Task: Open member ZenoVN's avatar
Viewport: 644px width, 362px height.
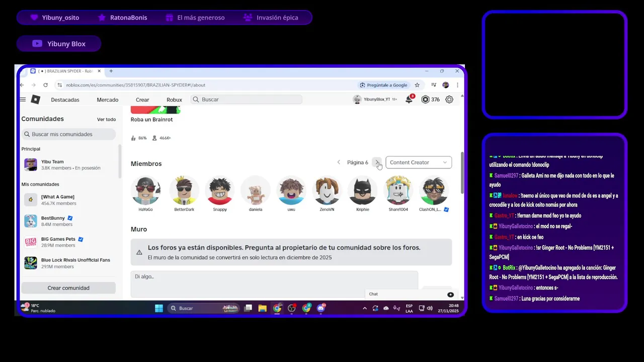Action: pyautogui.click(x=327, y=191)
